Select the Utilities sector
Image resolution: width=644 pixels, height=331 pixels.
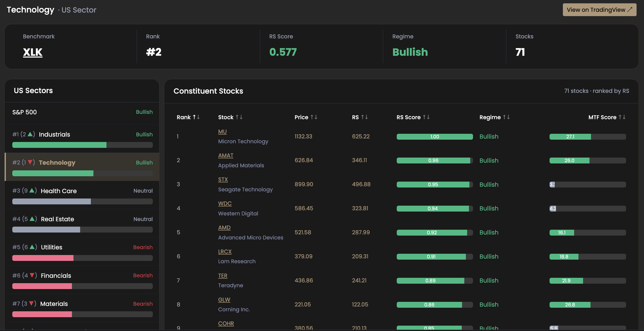click(x=82, y=251)
